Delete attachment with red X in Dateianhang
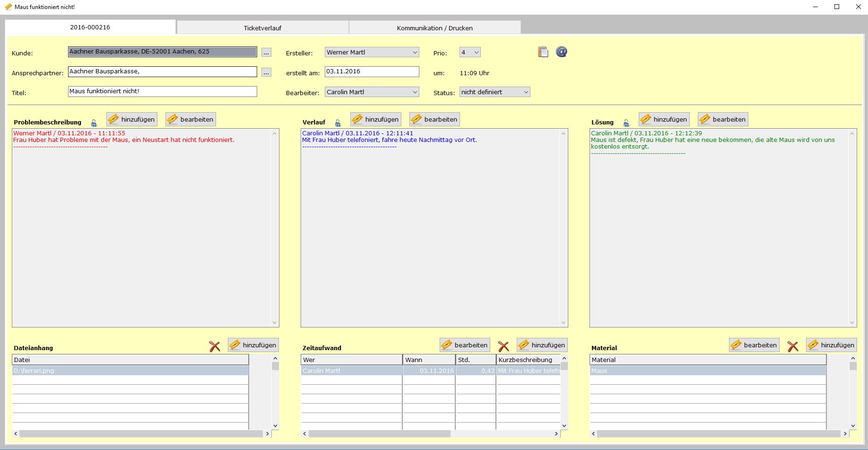Image resolution: width=868 pixels, height=450 pixels. [x=215, y=346]
